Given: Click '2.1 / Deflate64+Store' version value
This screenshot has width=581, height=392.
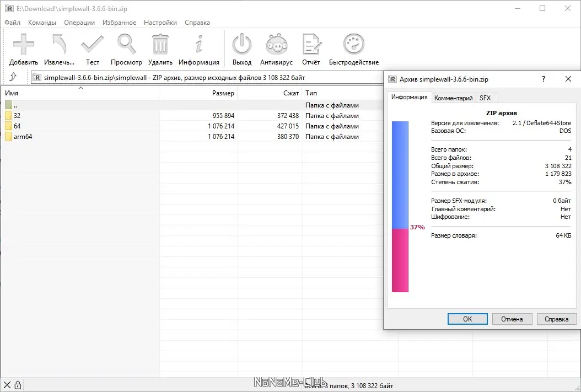Looking at the screenshot, I should pos(542,123).
